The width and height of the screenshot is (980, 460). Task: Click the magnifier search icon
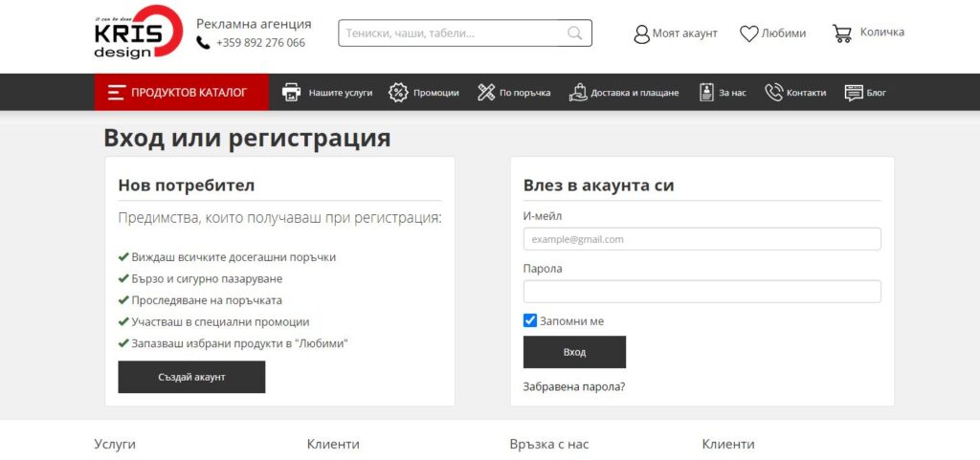[x=574, y=33]
